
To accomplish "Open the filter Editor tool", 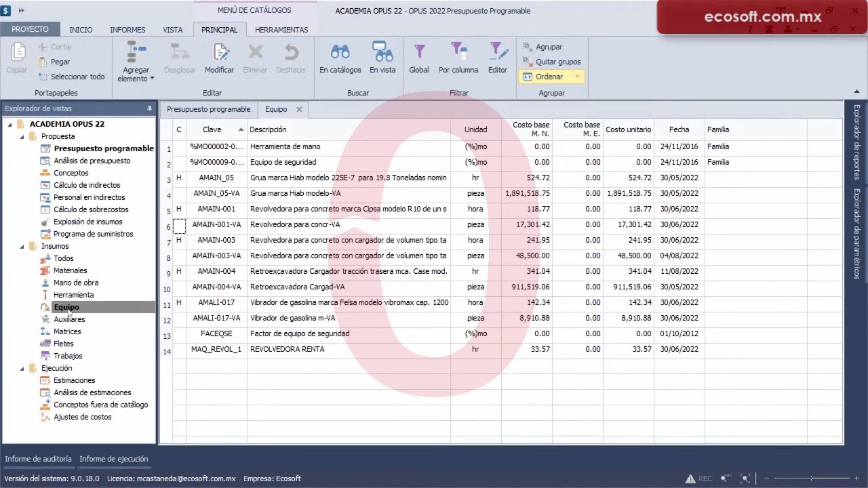I will click(498, 52).
